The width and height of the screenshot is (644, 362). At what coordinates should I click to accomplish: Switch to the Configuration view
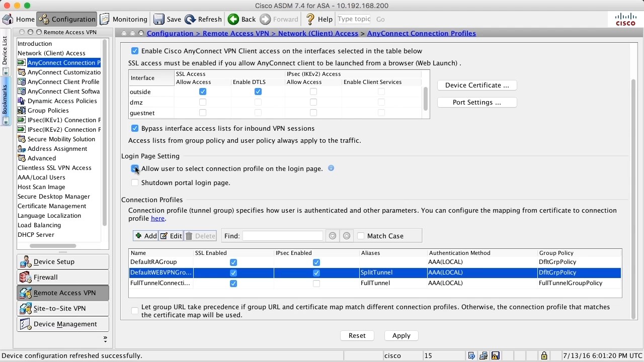(x=67, y=19)
